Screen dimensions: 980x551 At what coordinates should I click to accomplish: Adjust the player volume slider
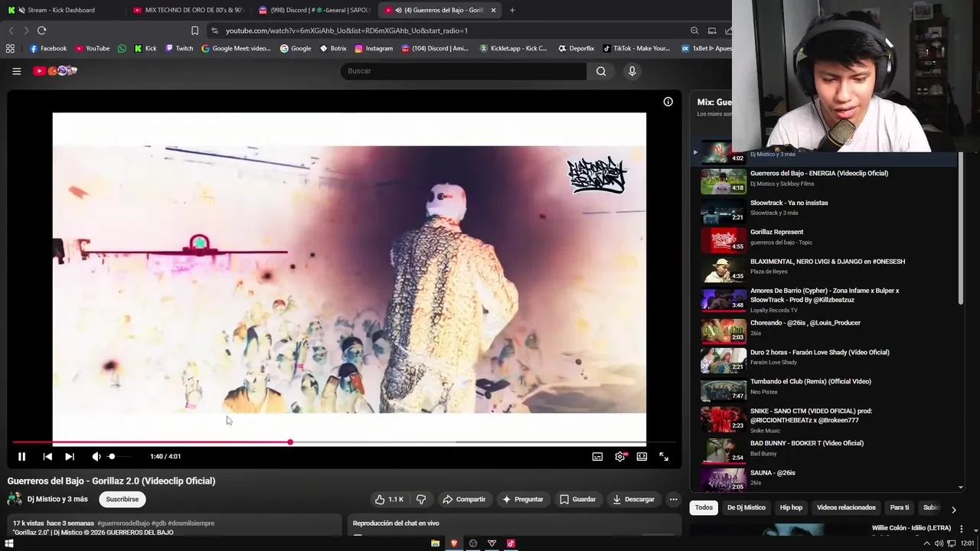[119, 456]
